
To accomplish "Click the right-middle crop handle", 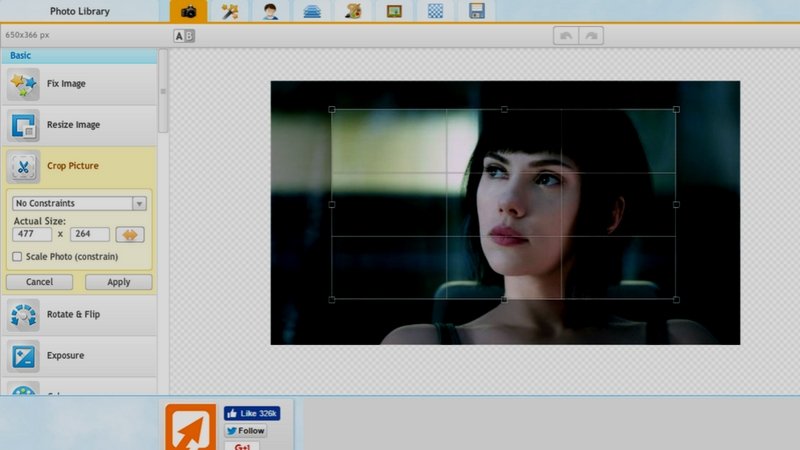I will [676, 205].
